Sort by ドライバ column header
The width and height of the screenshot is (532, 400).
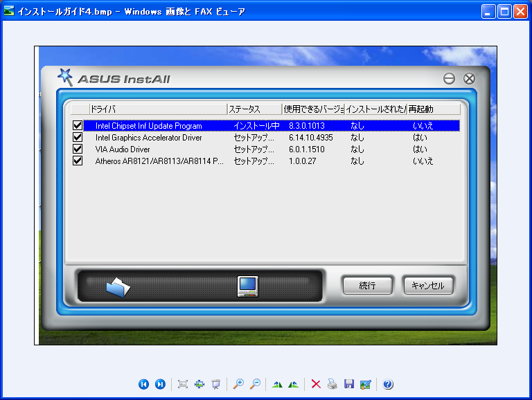[x=158, y=109]
